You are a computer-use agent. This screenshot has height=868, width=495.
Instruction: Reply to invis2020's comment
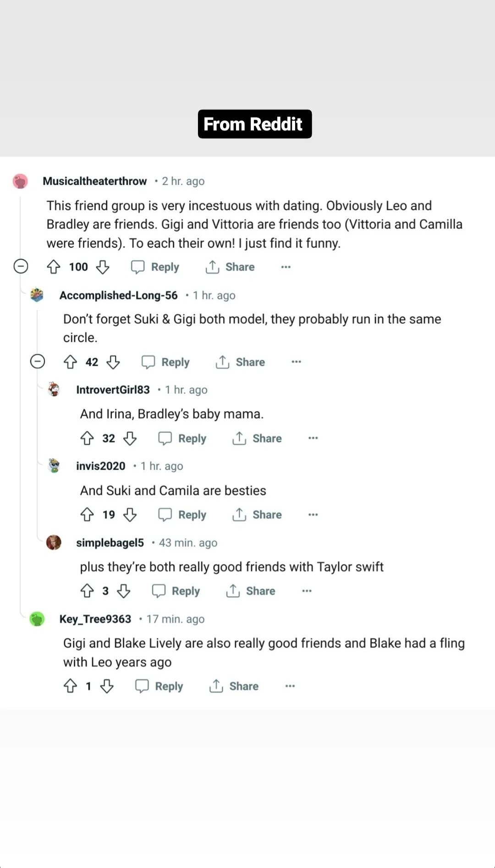(x=182, y=515)
